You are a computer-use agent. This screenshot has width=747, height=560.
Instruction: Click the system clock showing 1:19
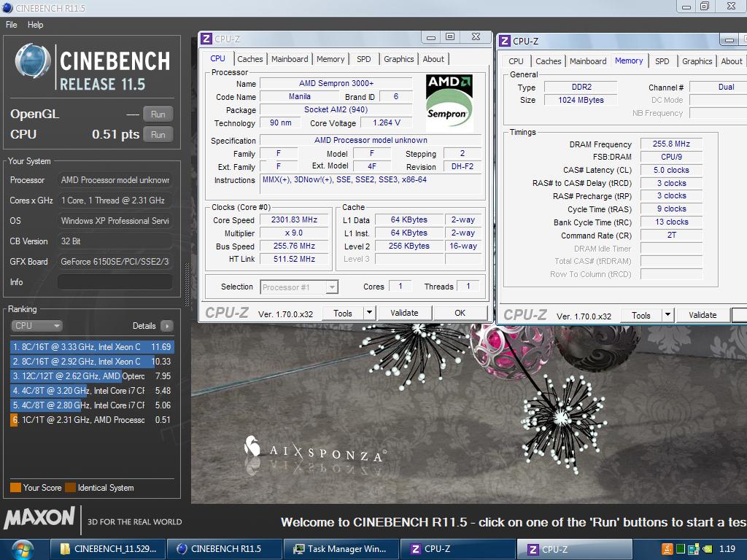tap(727, 549)
